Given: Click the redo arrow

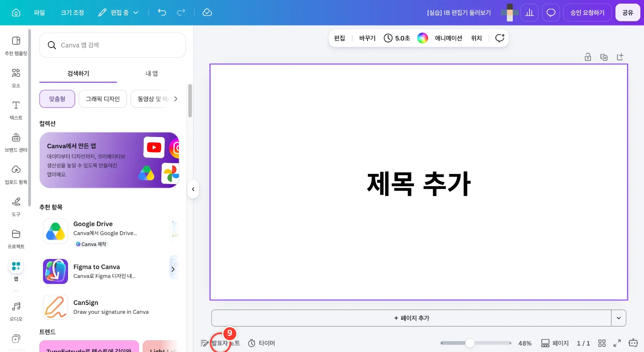Looking at the screenshot, I should tap(181, 12).
